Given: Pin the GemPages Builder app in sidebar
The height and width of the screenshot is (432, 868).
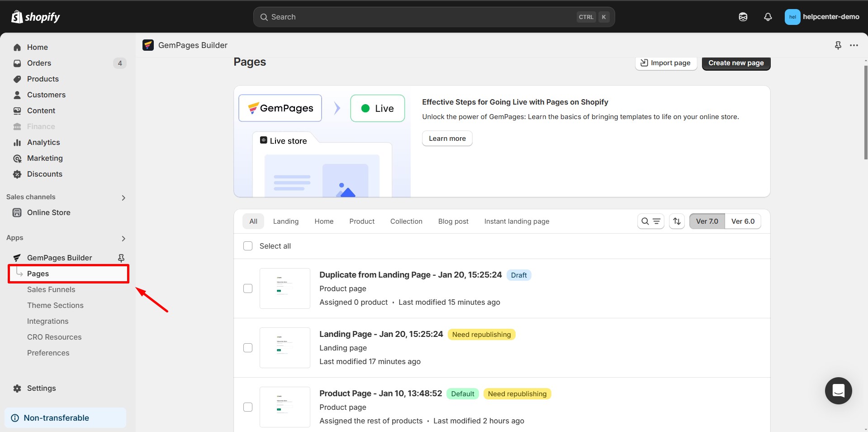Looking at the screenshot, I should [x=121, y=258].
